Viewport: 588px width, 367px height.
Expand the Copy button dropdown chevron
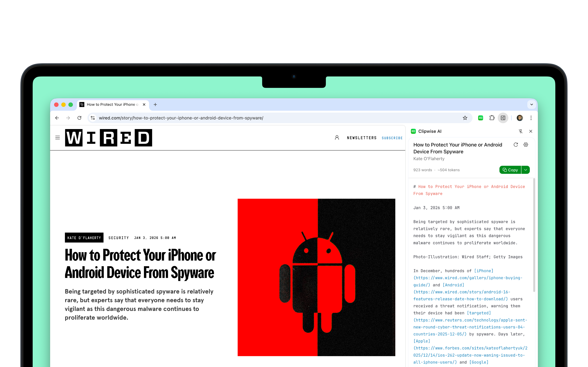(x=526, y=170)
